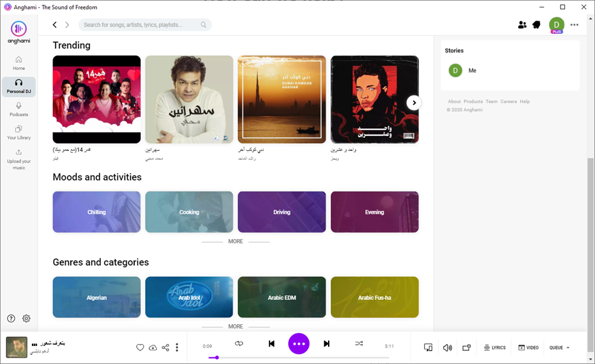Open the Help footer link
The width and height of the screenshot is (595, 364).
[x=524, y=101]
